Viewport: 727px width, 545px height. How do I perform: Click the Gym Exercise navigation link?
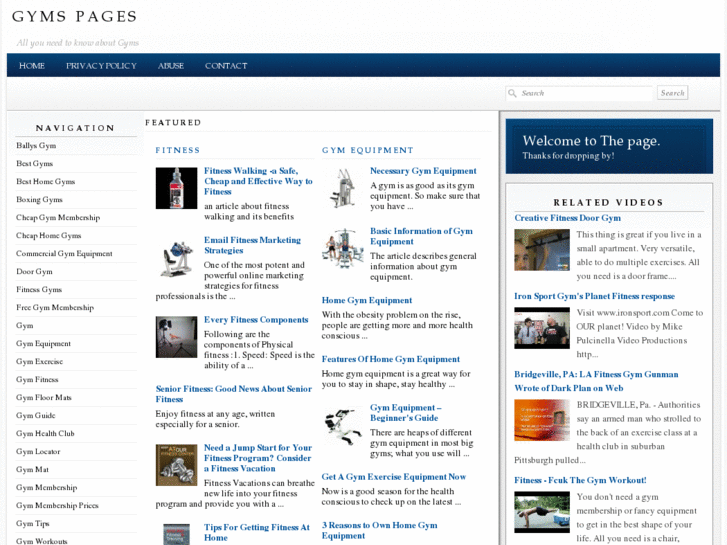[39, 362]
